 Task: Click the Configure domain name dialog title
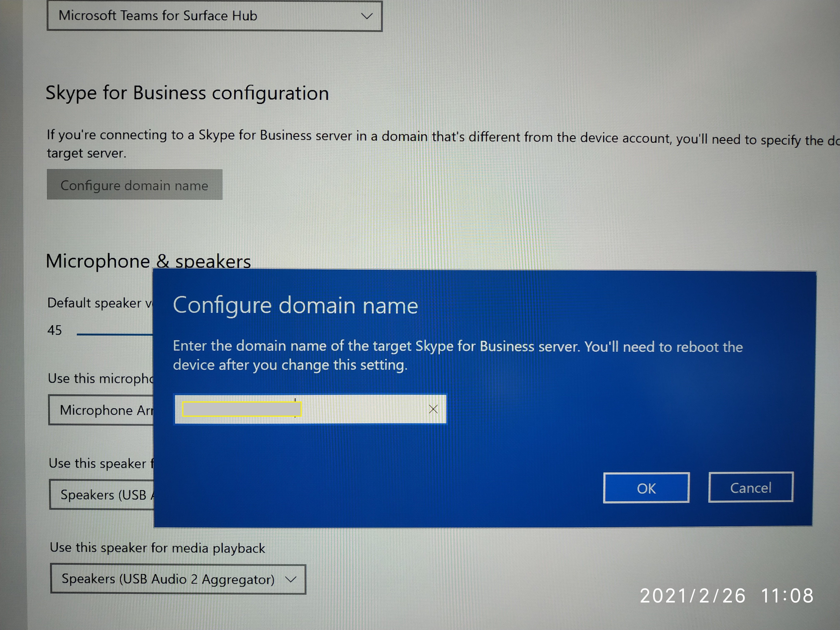(x=295, y=305)
